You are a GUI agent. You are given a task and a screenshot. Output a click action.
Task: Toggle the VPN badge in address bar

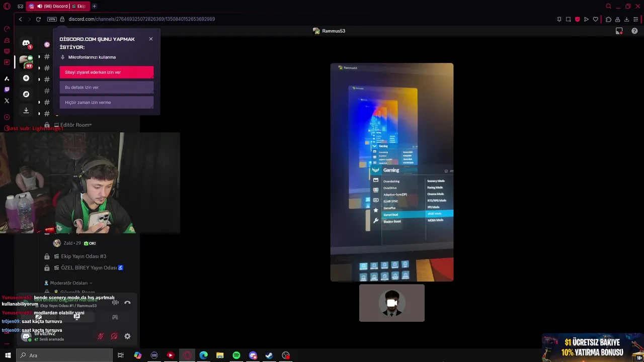52,19
